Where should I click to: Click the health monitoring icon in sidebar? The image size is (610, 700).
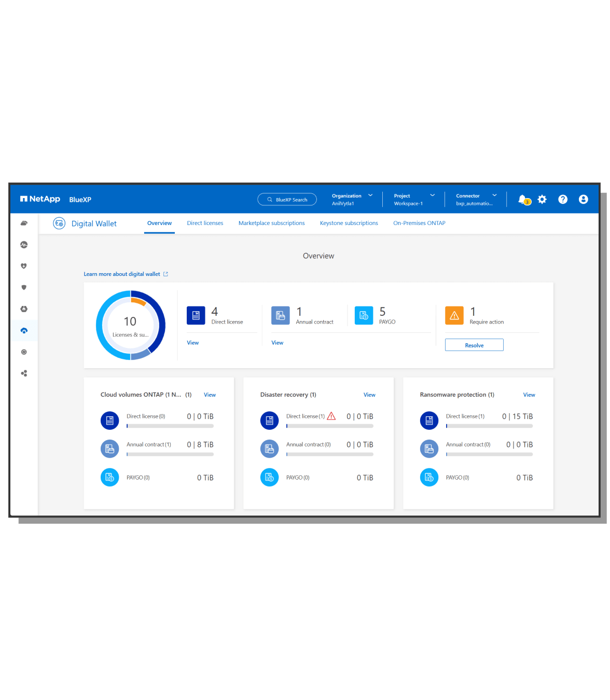(x=24, y=245)
